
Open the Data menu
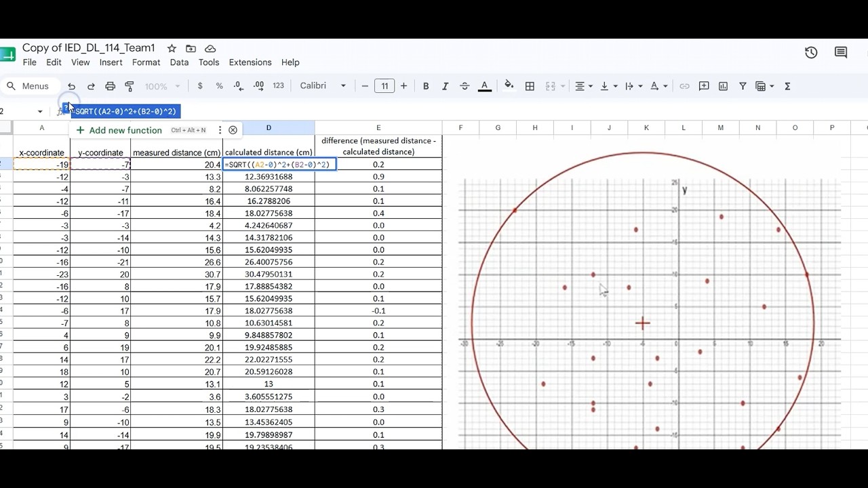179,62
